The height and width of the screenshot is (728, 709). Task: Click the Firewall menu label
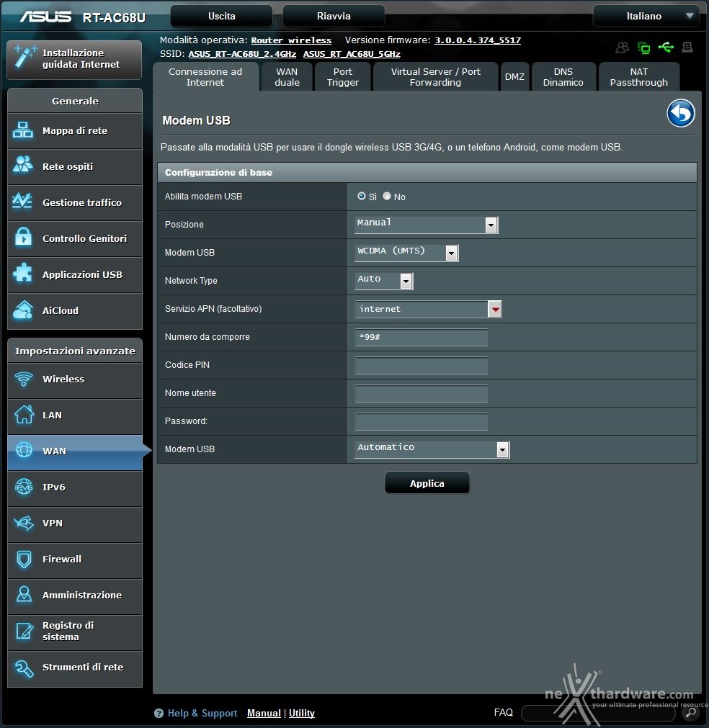click(62, 559)
